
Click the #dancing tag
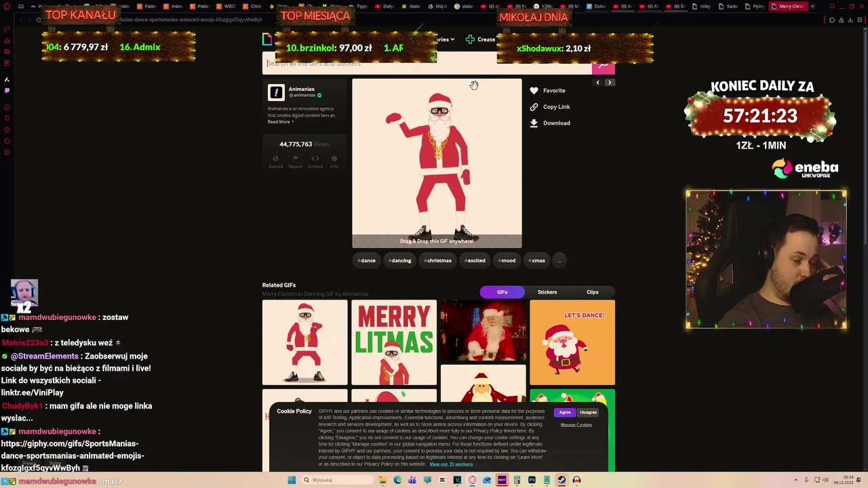tap(400, 260)
